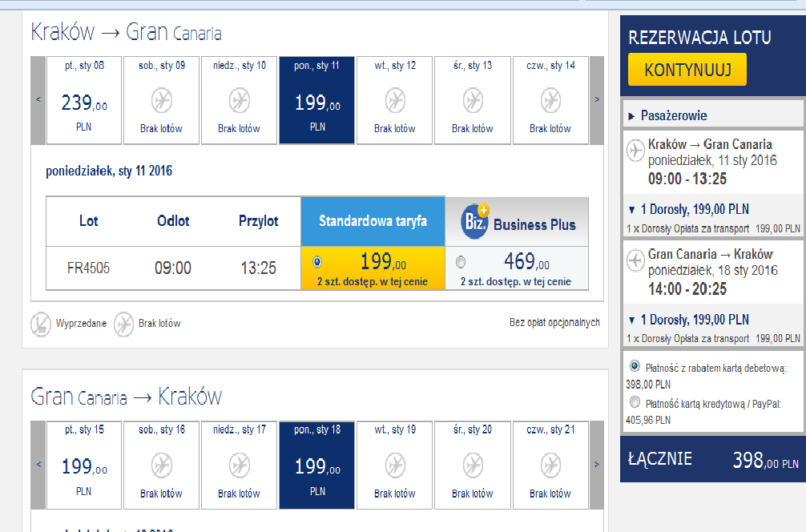Select the Business Plus 469,00 radio button
Image resolution: width=806 pixels, height=532 pixels.
(x=461, y=262)
